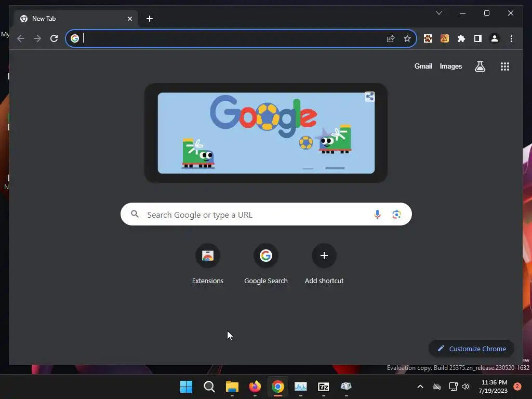532x399 pixels.
Task: Show hidden system tray icons
Action: click(420, 387)
